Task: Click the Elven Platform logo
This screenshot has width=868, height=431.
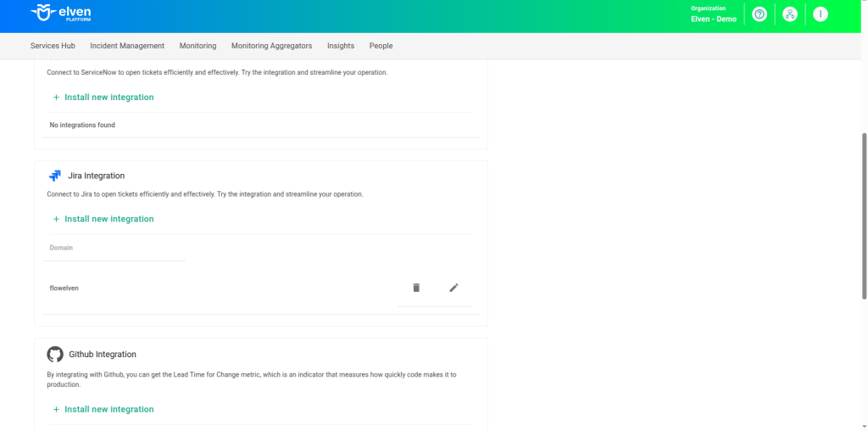Action: coord(60,14)
